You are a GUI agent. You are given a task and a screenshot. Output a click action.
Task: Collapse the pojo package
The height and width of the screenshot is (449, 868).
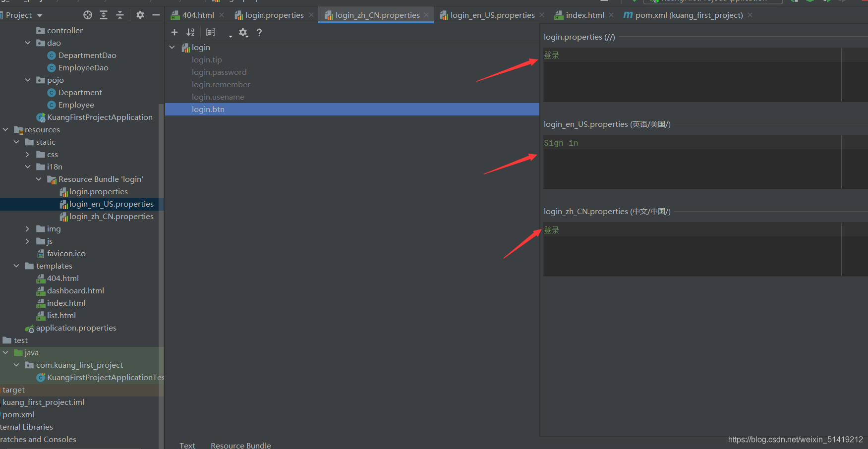[28, 80]
